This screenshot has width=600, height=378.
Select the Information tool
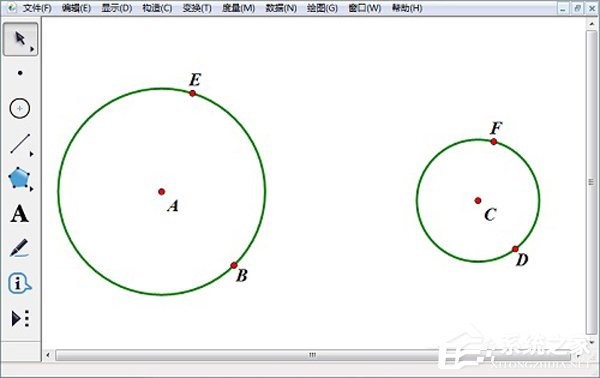(x=19, y=284)
